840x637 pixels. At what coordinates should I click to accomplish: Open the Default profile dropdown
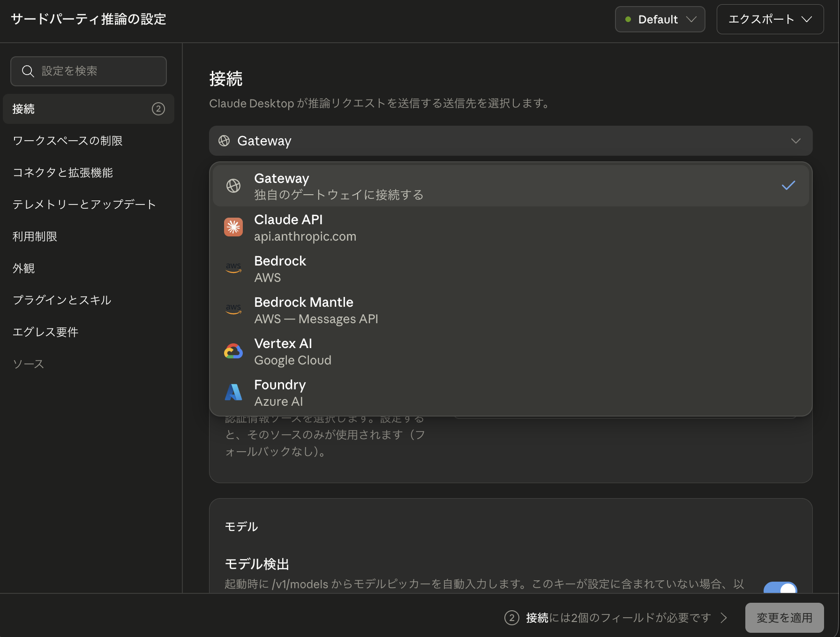660,19
